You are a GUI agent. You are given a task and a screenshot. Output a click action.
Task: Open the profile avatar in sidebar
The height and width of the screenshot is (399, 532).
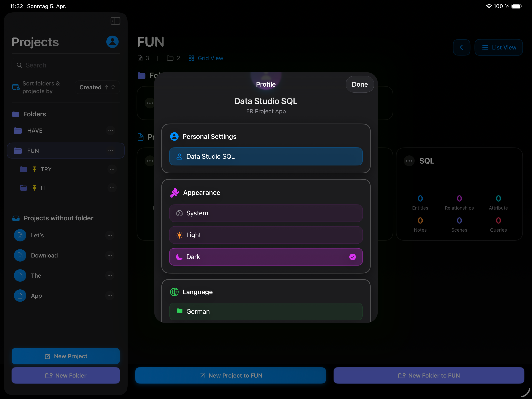pyautogui.click(x=112, y=42)
